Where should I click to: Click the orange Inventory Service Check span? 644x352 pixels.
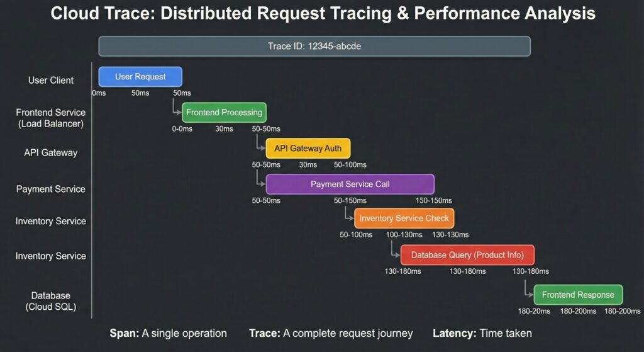pyautogui.click(x=404, y=219)
